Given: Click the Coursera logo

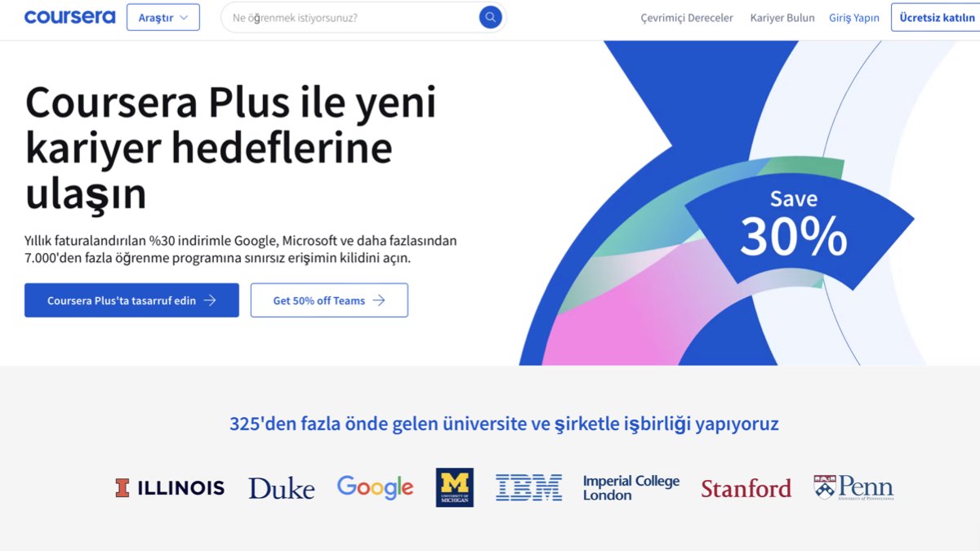Looking at the screenshot, I should tap(69, 17).
